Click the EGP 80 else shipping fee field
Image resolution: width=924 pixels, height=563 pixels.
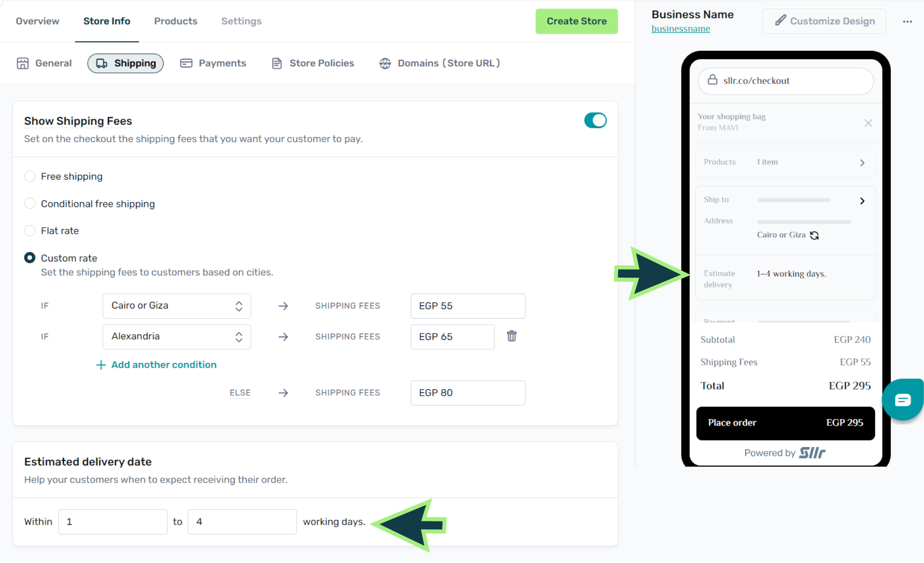pyautogui.click(x=468, y=393)
